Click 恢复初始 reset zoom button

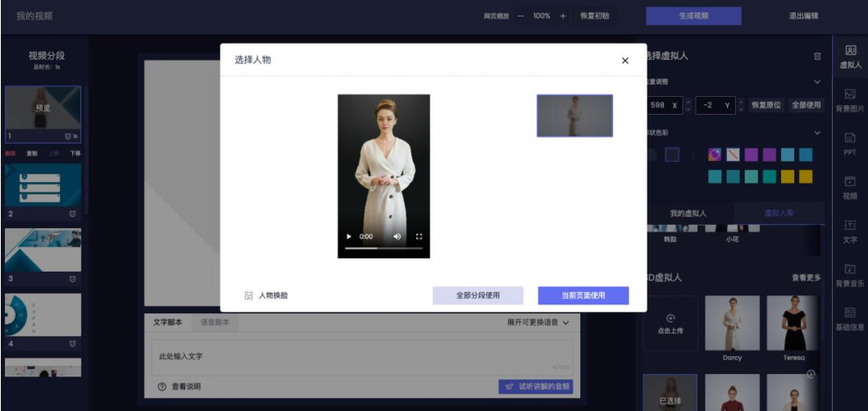point(594,16)
